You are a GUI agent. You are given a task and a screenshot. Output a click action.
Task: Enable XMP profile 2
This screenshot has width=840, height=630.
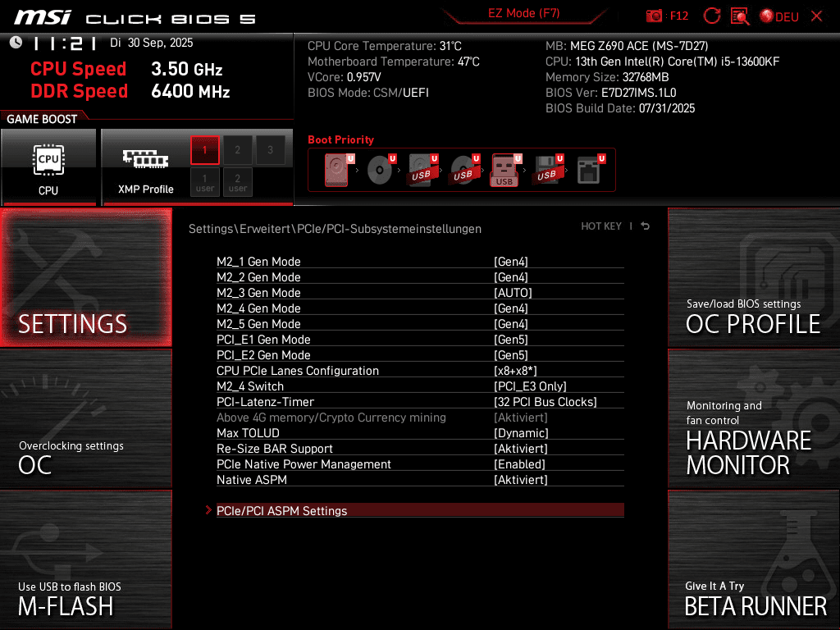click(237, 150)
